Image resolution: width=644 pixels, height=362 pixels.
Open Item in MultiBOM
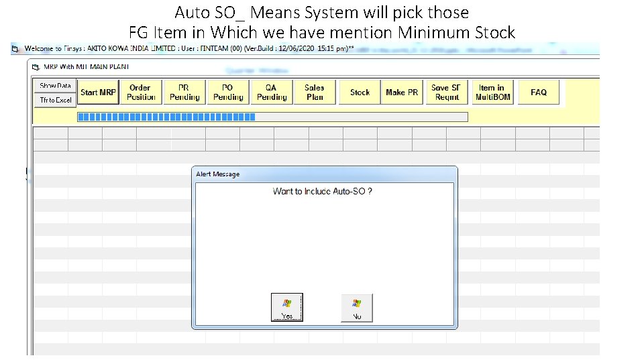tap(493, 93)
